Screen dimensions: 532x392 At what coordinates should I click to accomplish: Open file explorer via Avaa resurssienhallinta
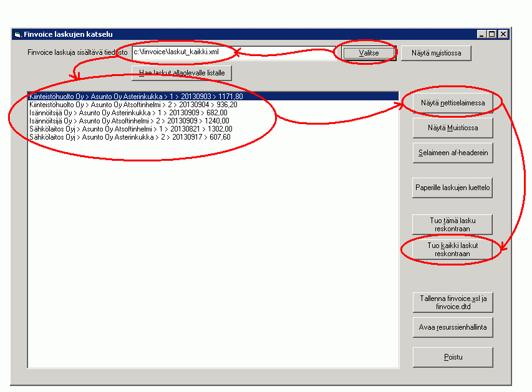pos(453,327)
